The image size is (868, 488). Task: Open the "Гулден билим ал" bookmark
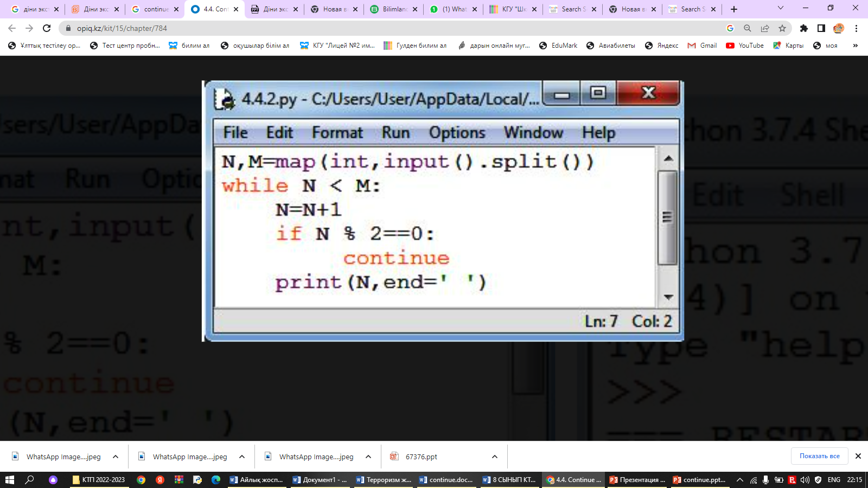415,46
